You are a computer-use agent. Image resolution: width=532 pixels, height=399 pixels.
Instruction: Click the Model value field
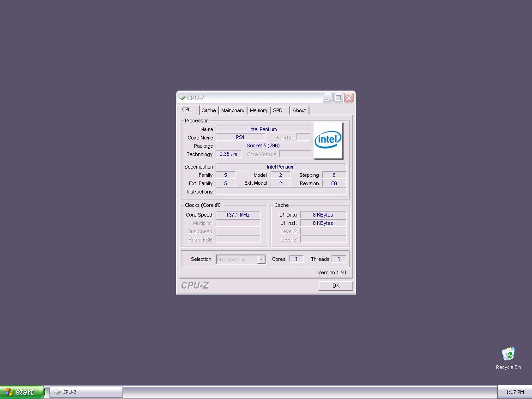[x=281, y=175]
